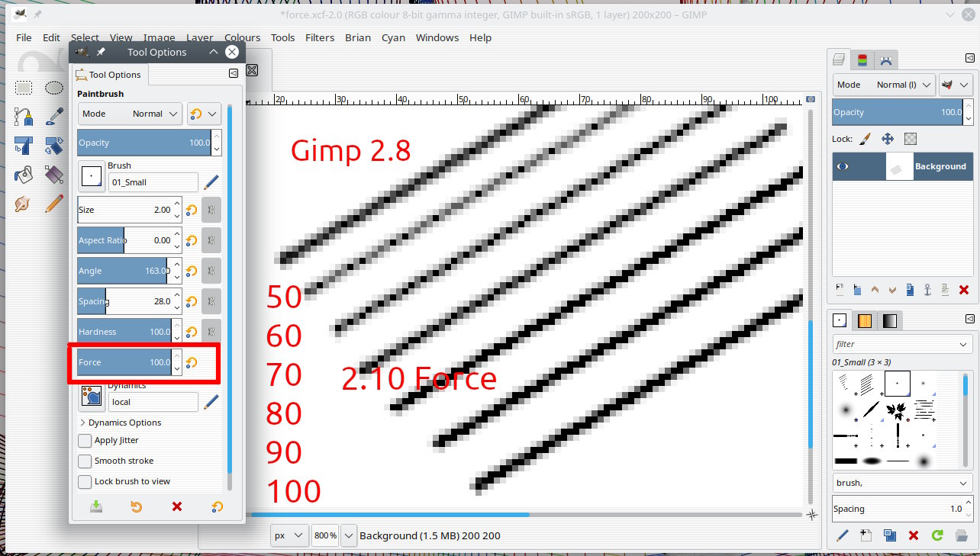
Task: Reset Angle to brush default
Action: pyautogui.click(x=192, y=271)
